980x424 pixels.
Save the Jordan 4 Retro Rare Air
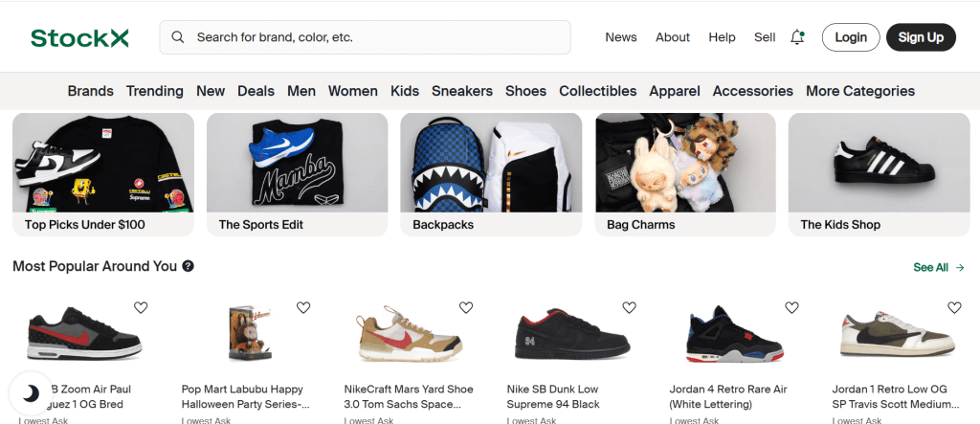[791, 307]
